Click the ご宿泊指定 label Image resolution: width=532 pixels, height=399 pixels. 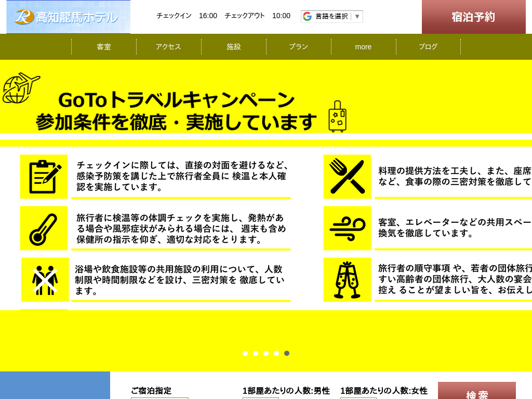click(151, 391)
